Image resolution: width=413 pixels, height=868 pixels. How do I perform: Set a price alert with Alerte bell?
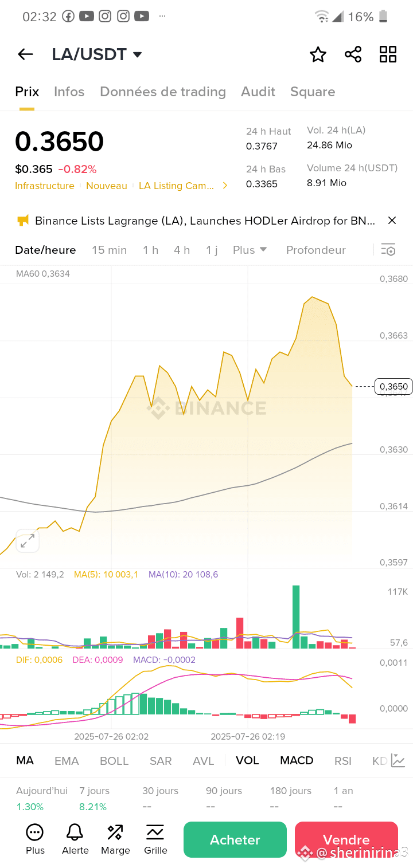(75, 839)
